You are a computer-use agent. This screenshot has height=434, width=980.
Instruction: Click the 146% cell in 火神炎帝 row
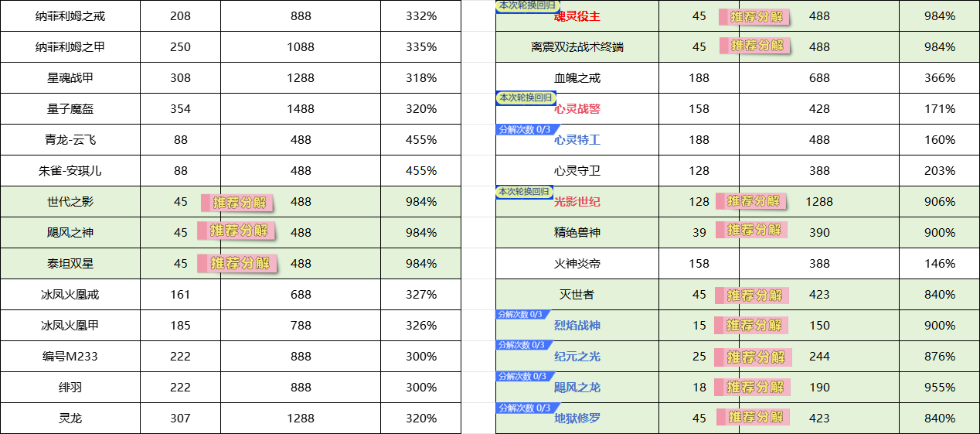click(x=940, y=263)
